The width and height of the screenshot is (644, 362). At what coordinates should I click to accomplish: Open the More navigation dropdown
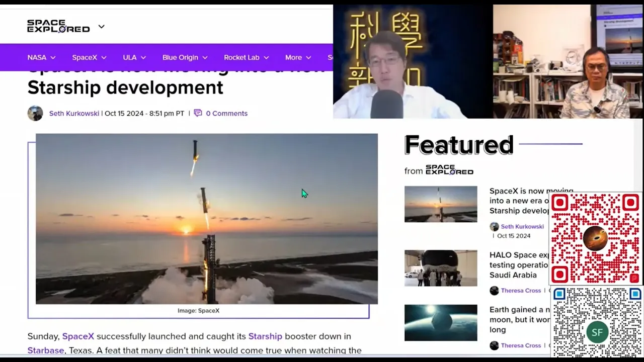click(x=298, y=57)
